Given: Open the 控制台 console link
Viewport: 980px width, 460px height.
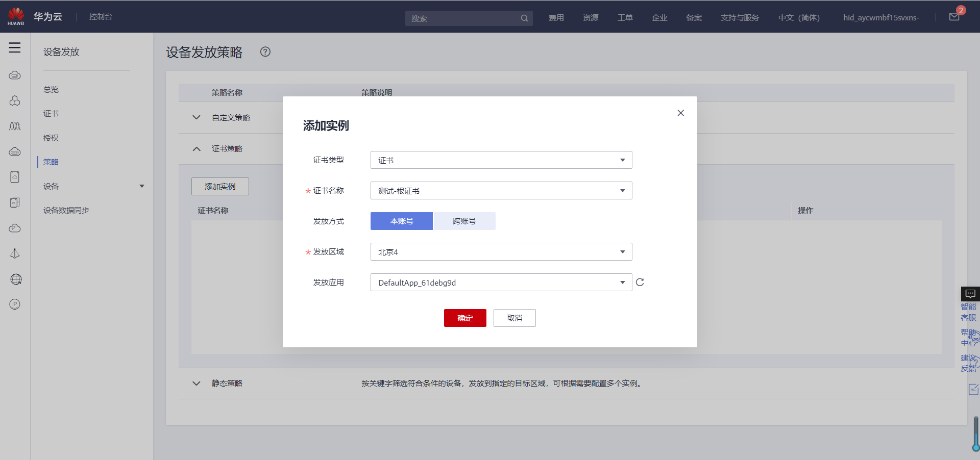Looking at the screenshot, I should coord(101,16).
